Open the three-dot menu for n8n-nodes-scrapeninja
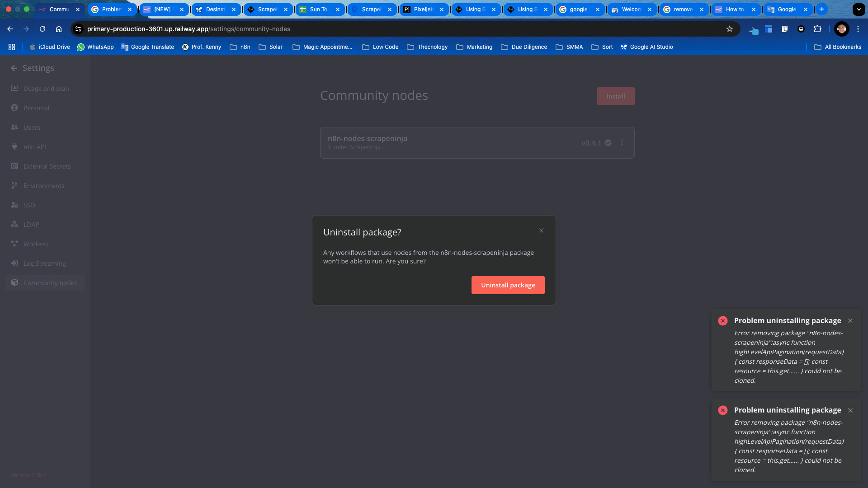This screenshot has height=488, width=868. click(x=622, y=142)
